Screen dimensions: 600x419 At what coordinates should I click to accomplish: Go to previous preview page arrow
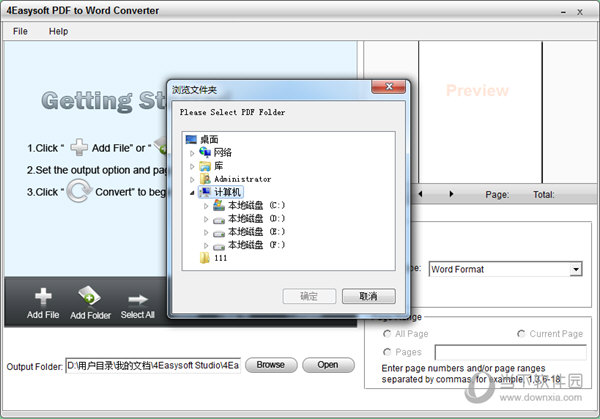[x=421, y=194]
